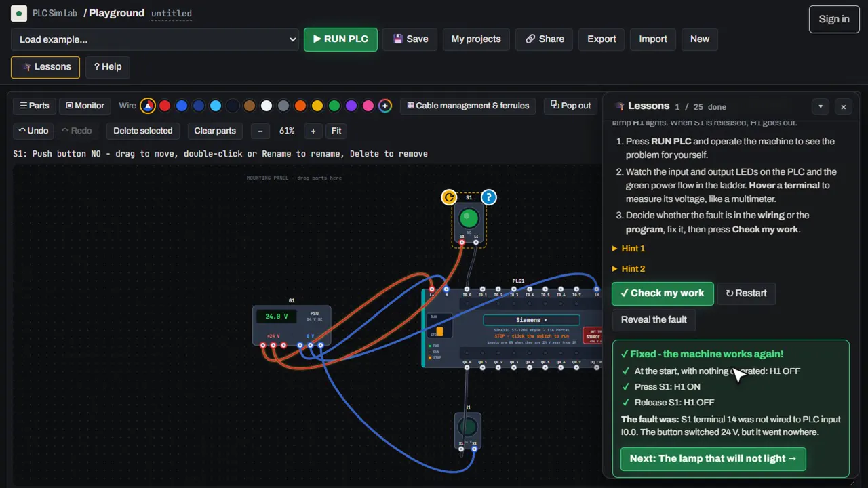Viewport: 868px width, 488px height.
Task: Fit the canvas to view
Action: coord(336,131)
